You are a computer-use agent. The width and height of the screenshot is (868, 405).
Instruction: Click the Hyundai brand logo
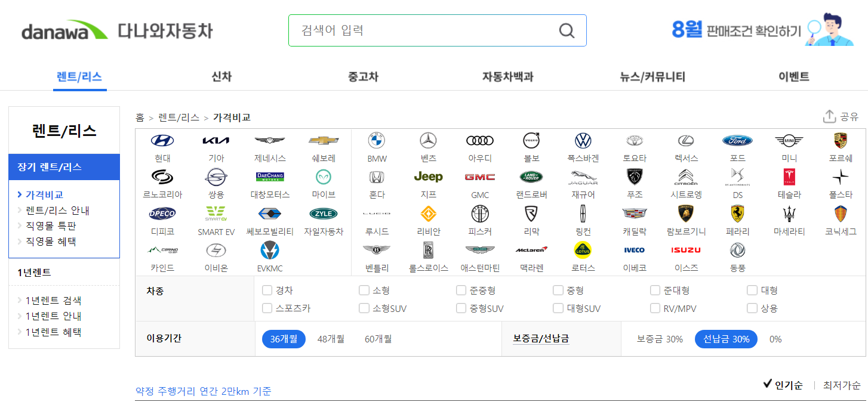coord(162,141)
